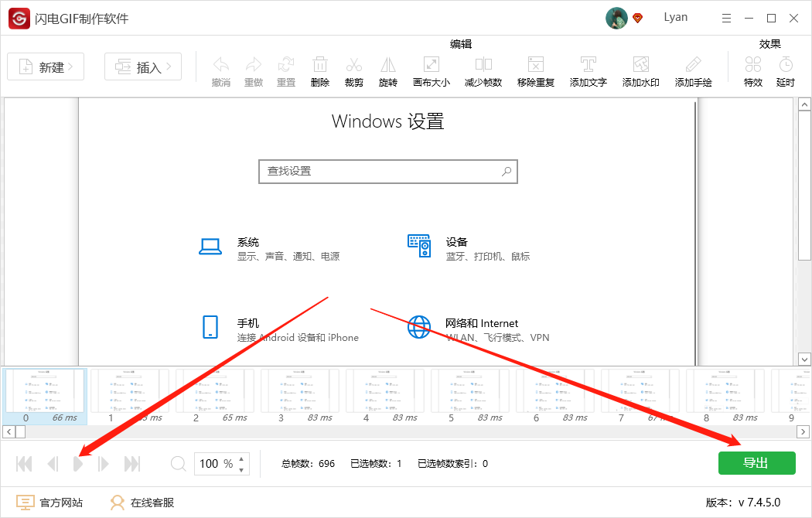Click the Undo (撤消) icon
The image size is (812, 518).
221,71
